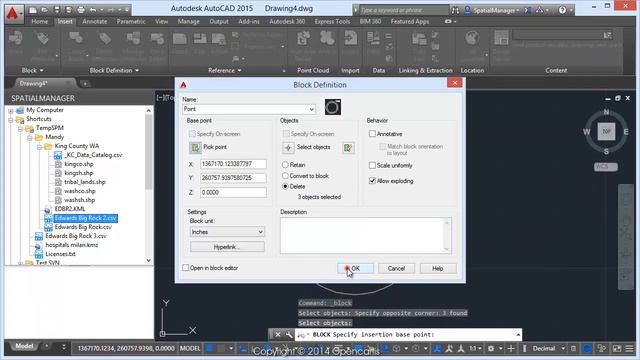
Task: Enable the Scale uniformly checkbox
Action: [372, 165]
